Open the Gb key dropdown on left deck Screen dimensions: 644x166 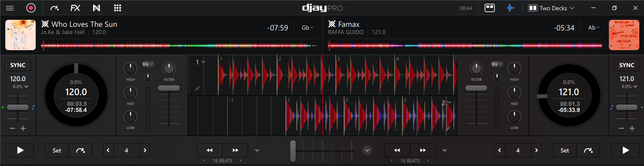tap(307, 28)
